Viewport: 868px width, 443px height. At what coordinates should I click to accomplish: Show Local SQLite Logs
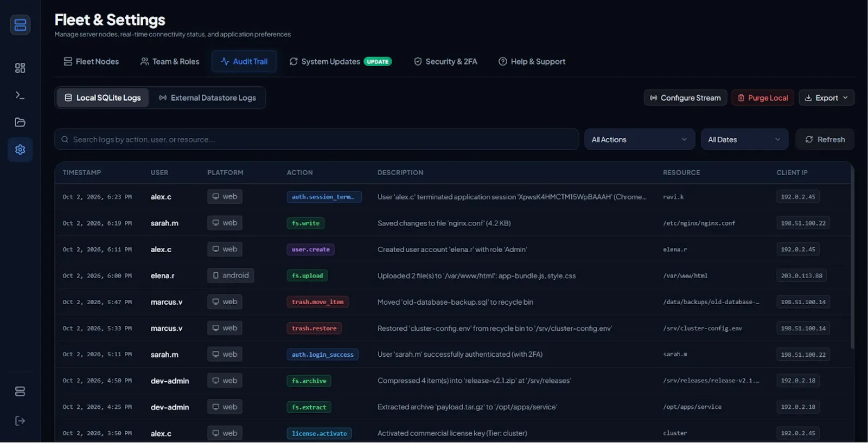[103, 98]
